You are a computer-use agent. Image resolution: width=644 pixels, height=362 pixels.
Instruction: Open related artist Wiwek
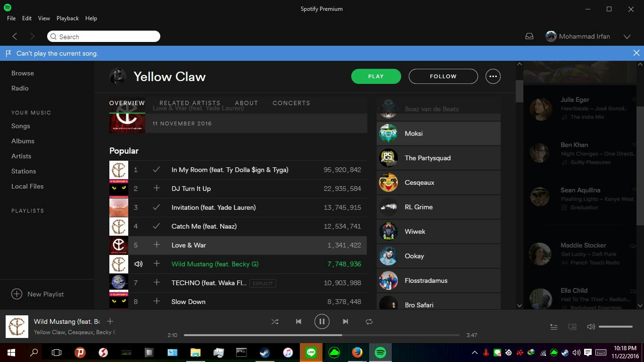coord(438,231)
